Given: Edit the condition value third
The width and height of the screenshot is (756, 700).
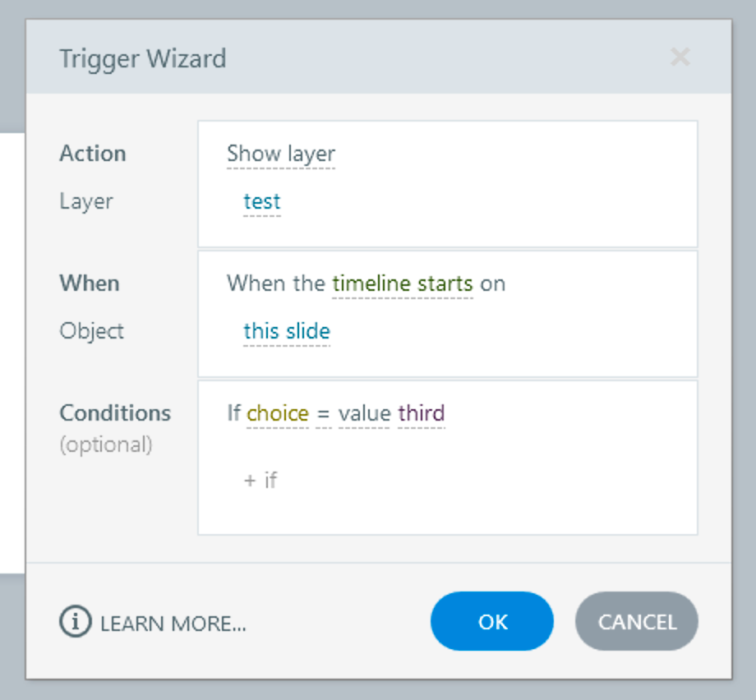Looking at the screenshot, I should [421, 413].
